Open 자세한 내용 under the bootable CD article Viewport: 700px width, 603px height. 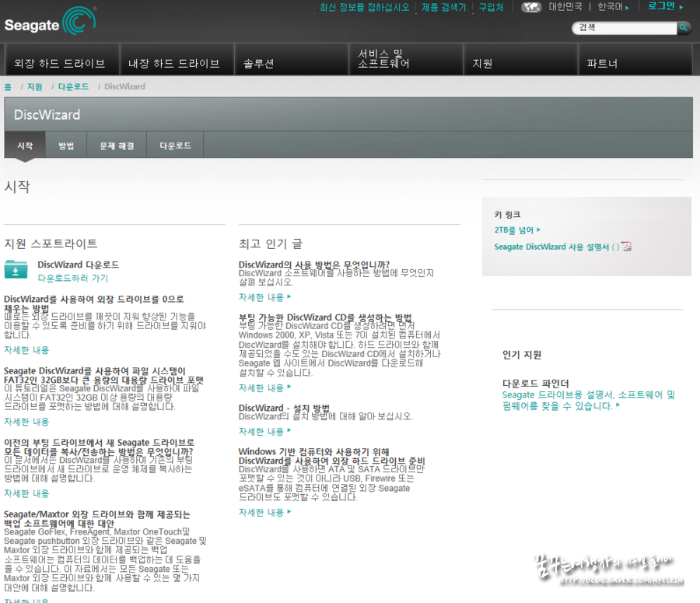click(264, 387)
